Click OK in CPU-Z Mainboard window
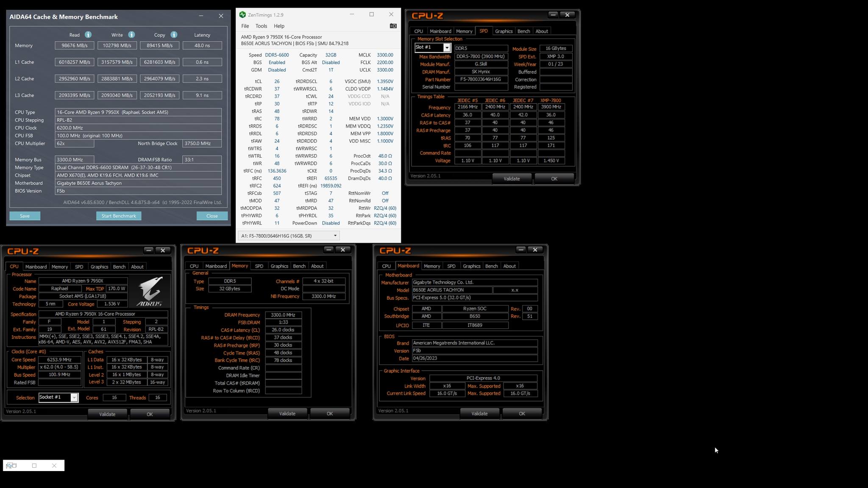 (522, 413)
